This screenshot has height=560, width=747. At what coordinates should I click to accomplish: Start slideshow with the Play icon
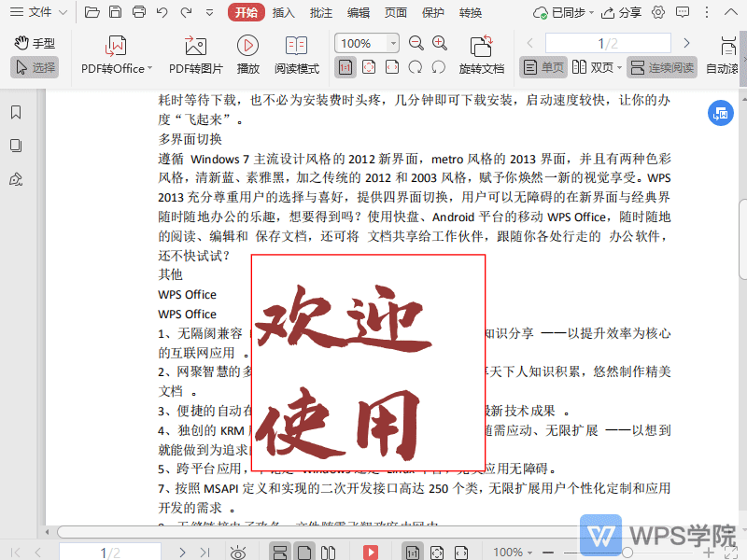point(247,55)
